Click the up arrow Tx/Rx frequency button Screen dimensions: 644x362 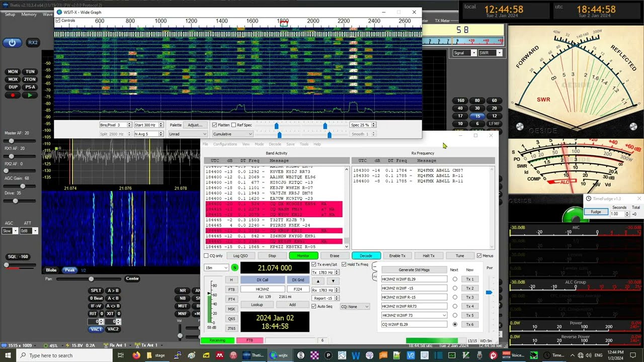pyautogui.click(x=318, y=281)
